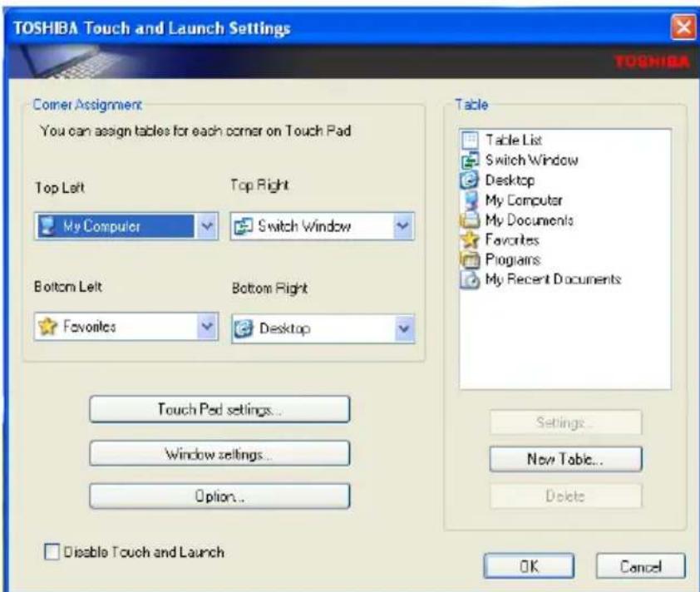Click 'My Computer' text in Top Left combo
Image resolution: width=700 pixels, height=592 pixels.
coord(101,226)
